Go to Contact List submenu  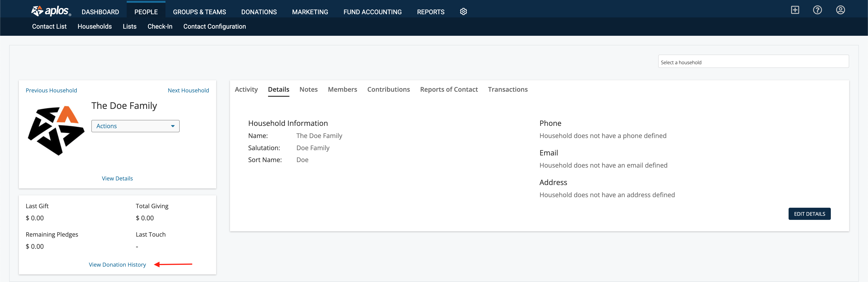(x=49, y=26)
